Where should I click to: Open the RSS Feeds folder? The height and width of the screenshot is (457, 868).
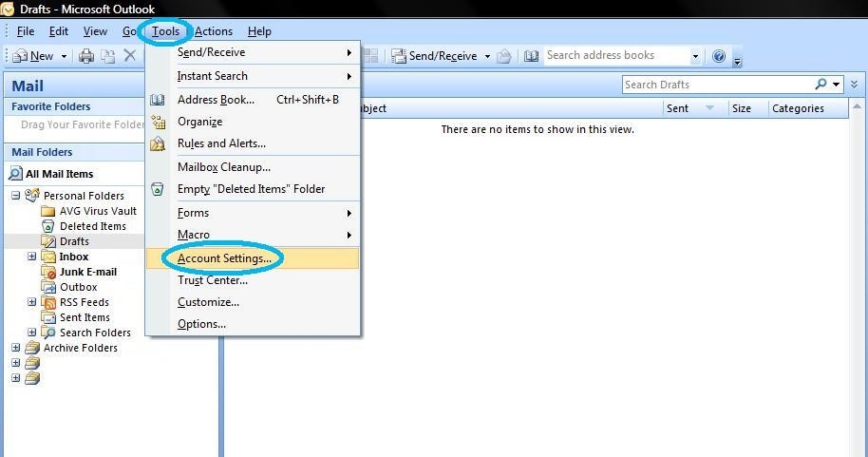tap(85, 302)
